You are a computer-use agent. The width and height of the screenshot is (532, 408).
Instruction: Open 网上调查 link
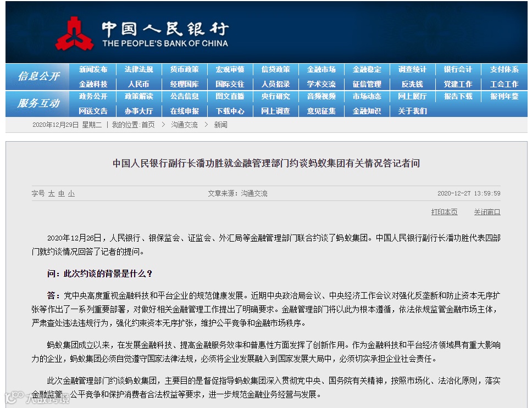275,111
